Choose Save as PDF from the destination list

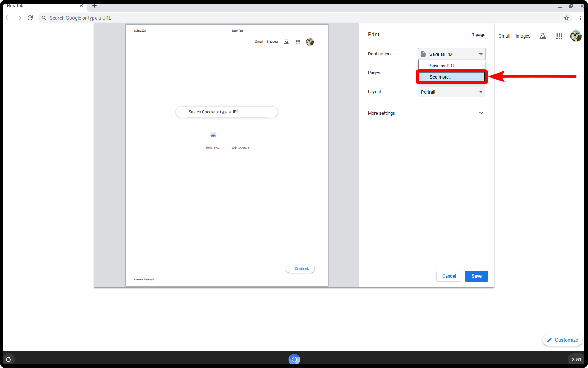(452, 66)
